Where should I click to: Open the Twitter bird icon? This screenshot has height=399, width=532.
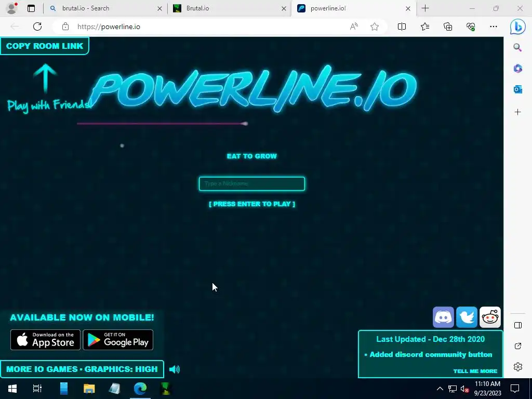pyautogui.click(x=467, y=317)
